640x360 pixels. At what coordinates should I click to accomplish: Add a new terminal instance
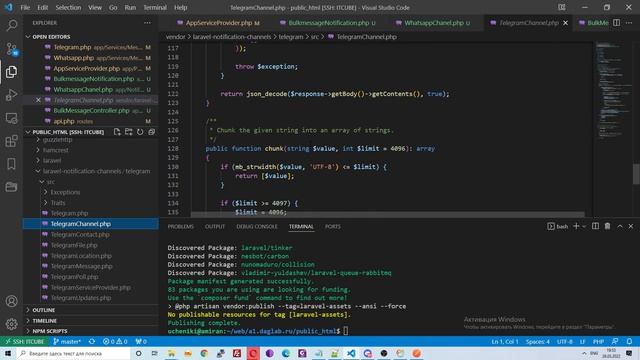pos(576,226)
